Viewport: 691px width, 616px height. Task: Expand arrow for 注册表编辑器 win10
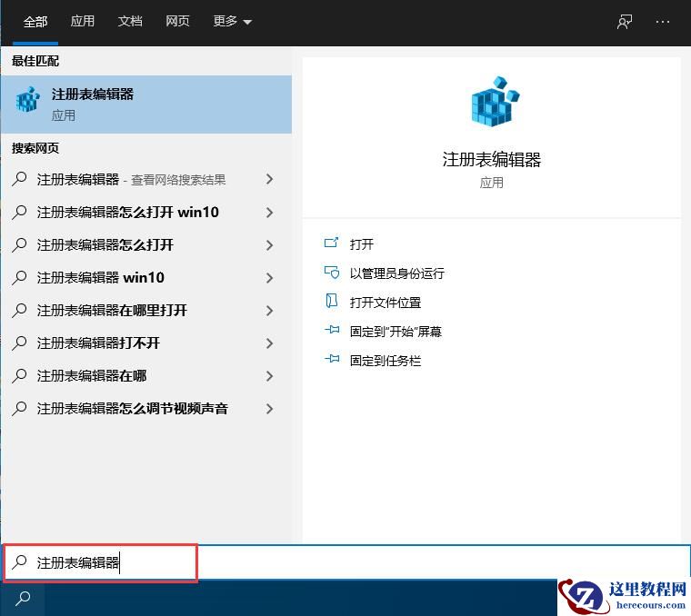pyautogui.click(x=269, y=278)
